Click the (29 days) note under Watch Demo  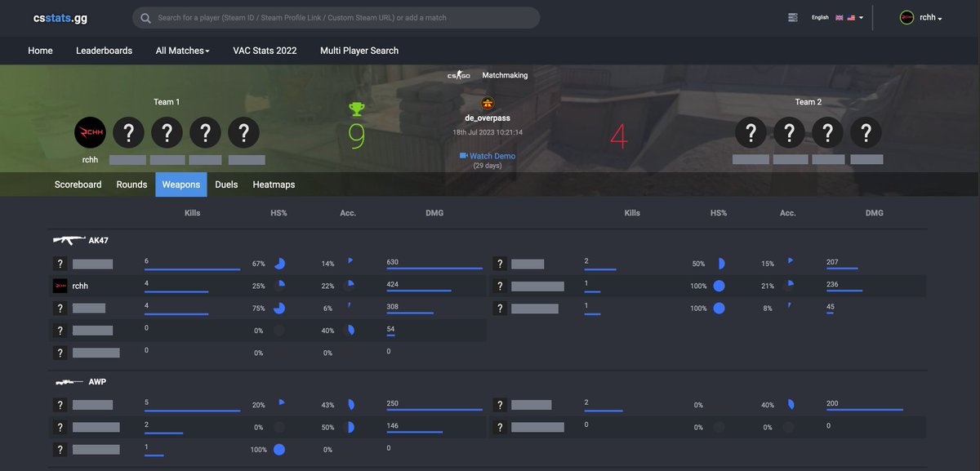[488, 166]
